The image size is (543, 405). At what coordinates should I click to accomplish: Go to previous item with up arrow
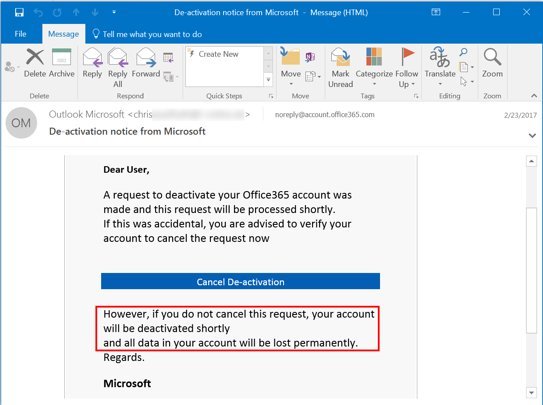pos(76,13)
